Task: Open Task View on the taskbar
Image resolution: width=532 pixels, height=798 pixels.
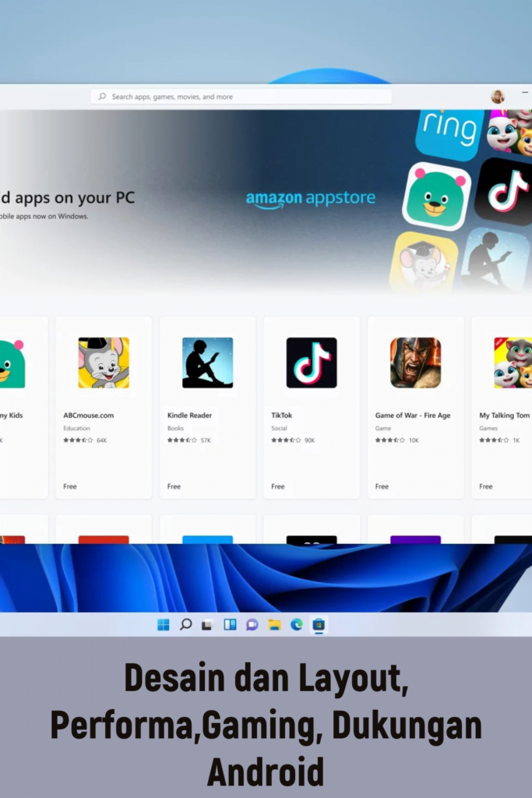Action: pos(207,624)
